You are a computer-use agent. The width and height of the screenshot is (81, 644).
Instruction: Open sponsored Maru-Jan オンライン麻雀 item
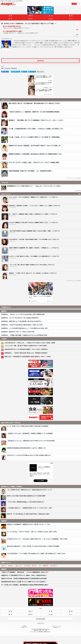[34, 186]
